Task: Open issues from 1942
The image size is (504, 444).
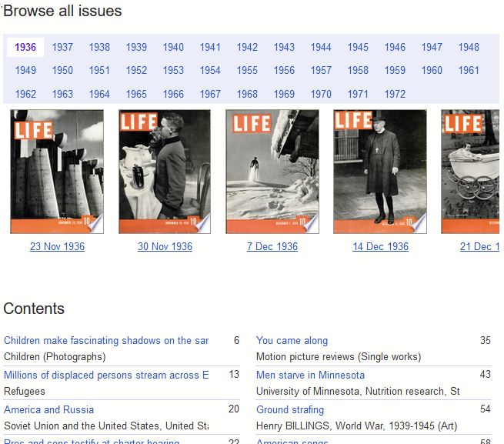Action: 247,47
